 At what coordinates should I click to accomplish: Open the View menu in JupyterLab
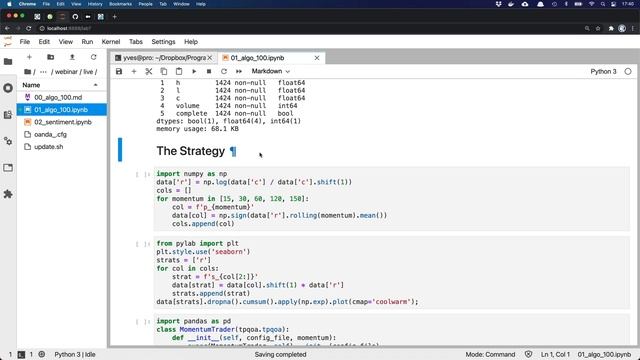pos(65,42)
